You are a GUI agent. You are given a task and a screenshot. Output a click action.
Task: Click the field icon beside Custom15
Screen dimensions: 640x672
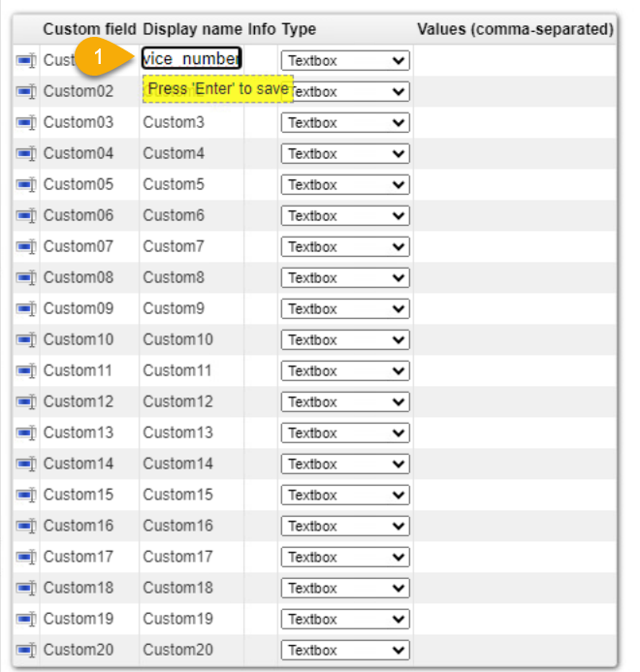coord(26,495)
